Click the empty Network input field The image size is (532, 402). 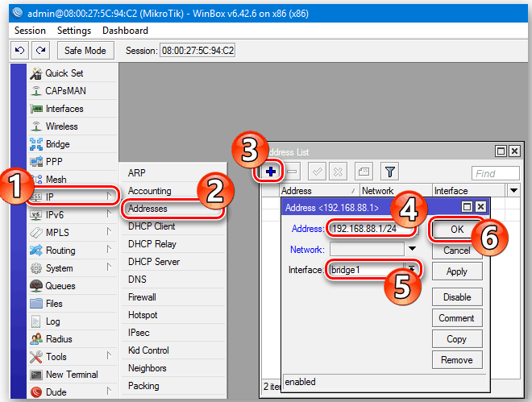click(x=367, y=249)
